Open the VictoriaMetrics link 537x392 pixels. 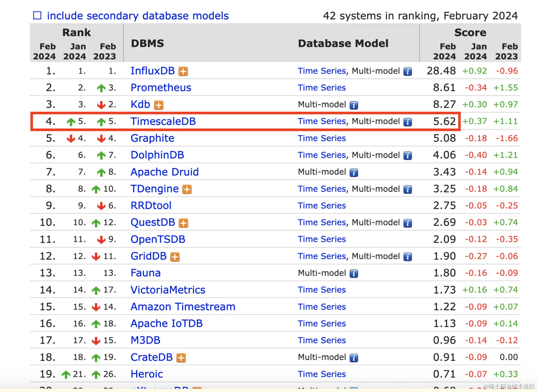tap(168, 290)
